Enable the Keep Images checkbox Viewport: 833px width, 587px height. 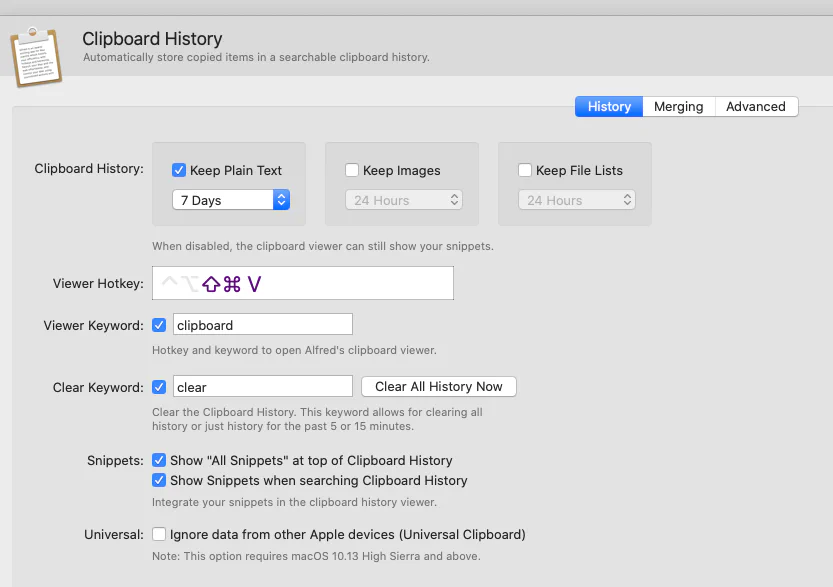tap(352, 170)
